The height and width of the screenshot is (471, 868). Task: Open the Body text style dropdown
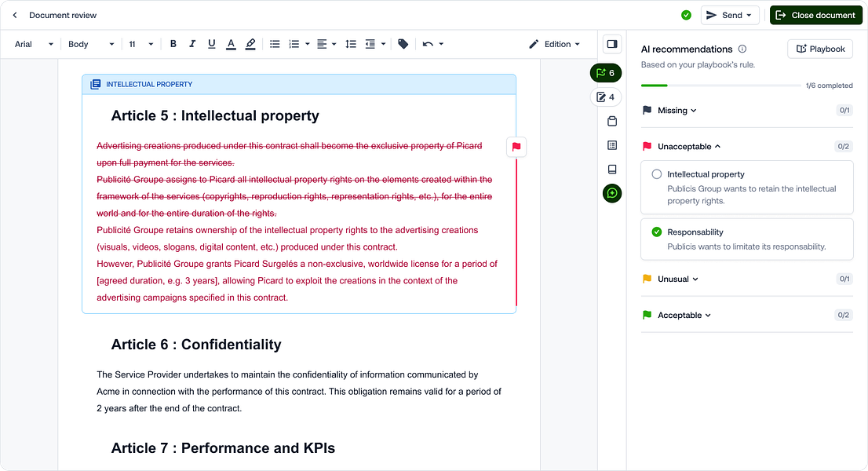click(91, 44)
